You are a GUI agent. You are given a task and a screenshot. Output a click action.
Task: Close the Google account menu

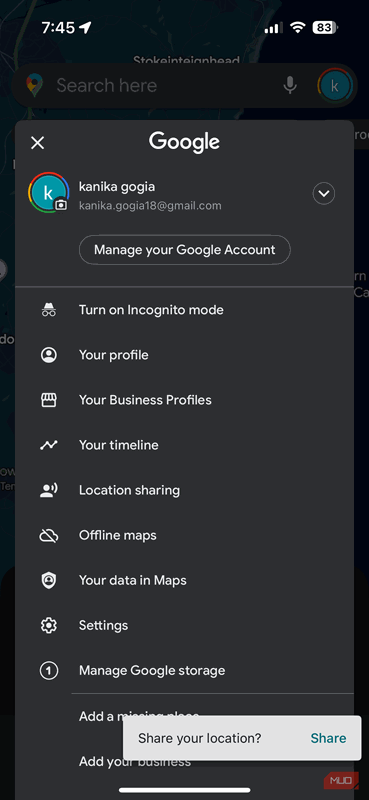coord(37,143)
